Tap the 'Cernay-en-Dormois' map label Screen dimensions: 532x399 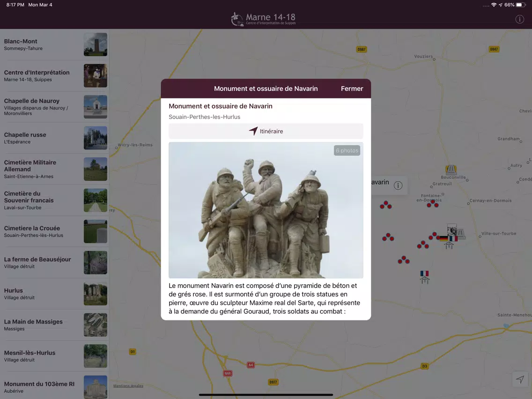490,200
